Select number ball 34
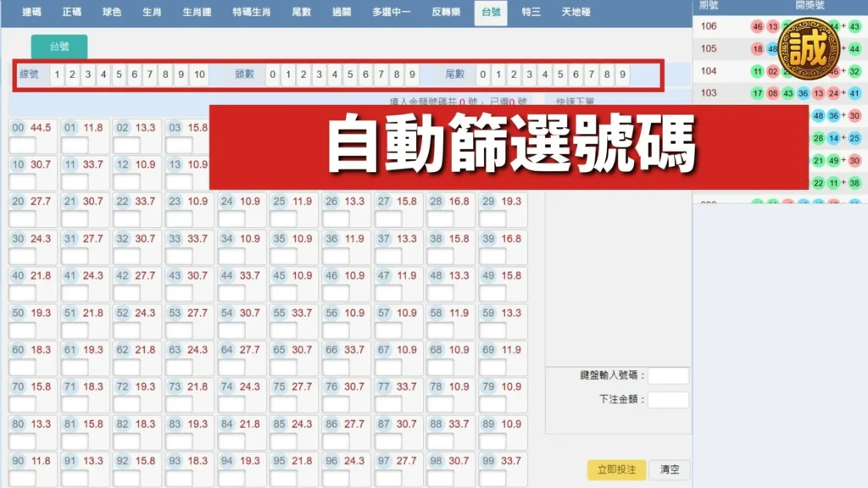Image resolution: width=868 pixels, height=488 pixels. (x=227, y=239)
